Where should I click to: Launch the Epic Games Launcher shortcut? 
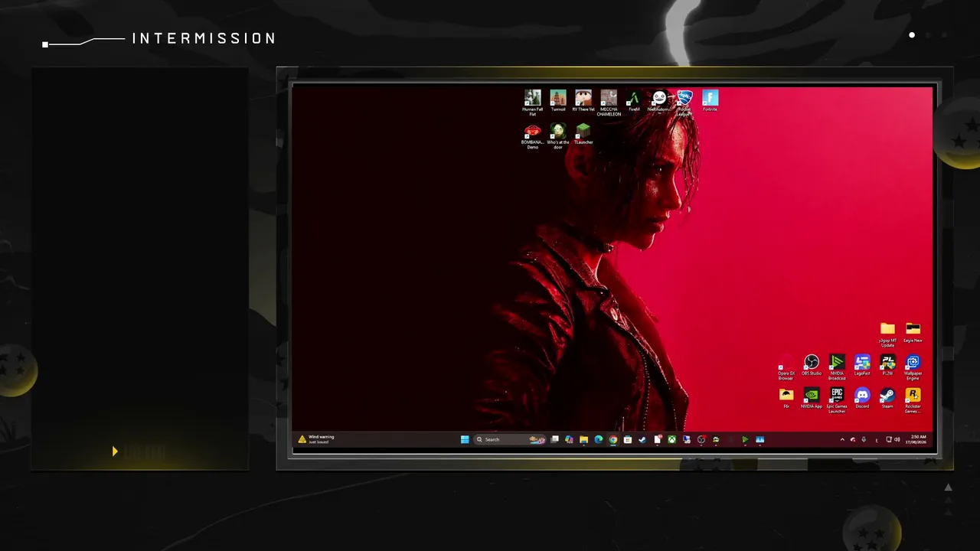tap(837, 400)
